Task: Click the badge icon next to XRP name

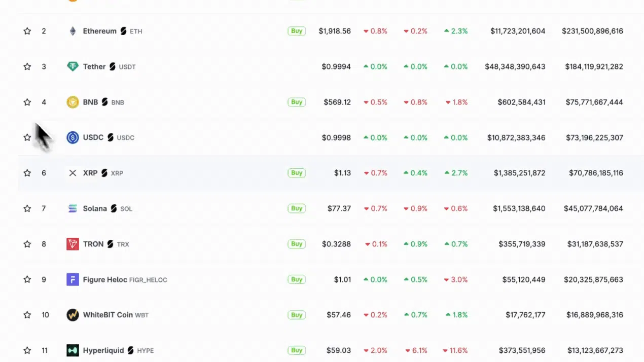Action: (104, 173)
